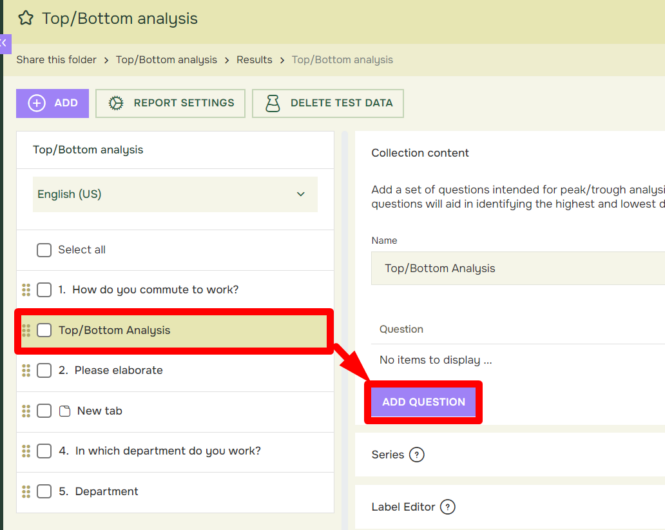Click 'Share this folder' breadcrumb link

[56, 60]
